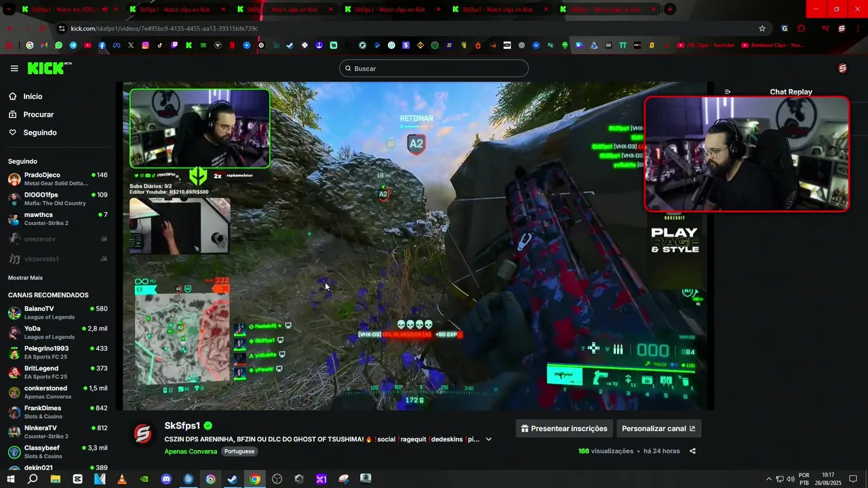This screenshot has width=868, height=488.
Task: Expand the stream title description chevron
Action: click(x=488, y=439)
